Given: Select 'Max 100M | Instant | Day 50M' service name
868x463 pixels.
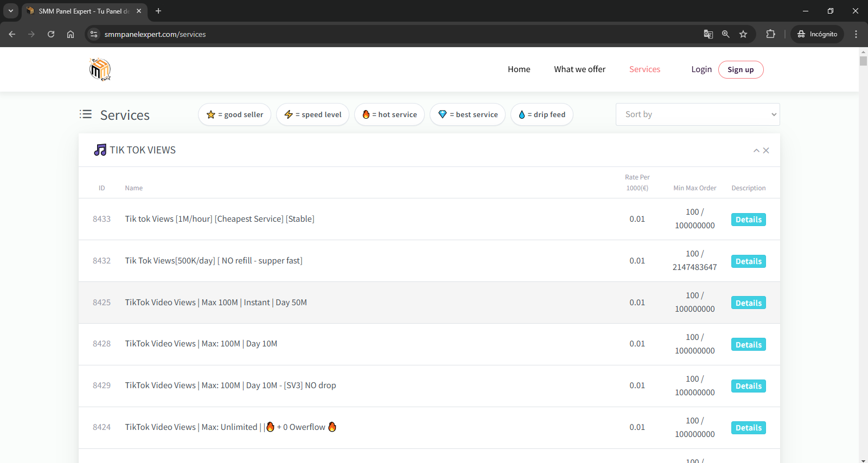Looking at the screenshot, I should point(216,303).
